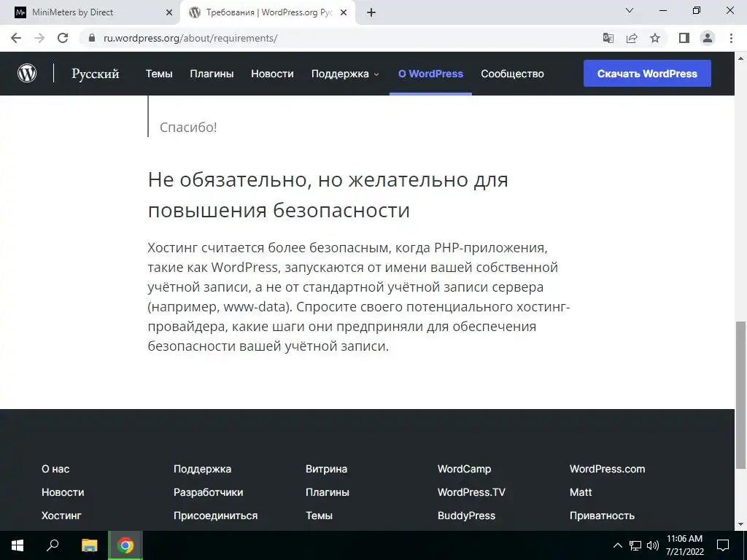Click the scrollbar down arrow
This screenshot has width=747, height=560.
tap(740, 525)
